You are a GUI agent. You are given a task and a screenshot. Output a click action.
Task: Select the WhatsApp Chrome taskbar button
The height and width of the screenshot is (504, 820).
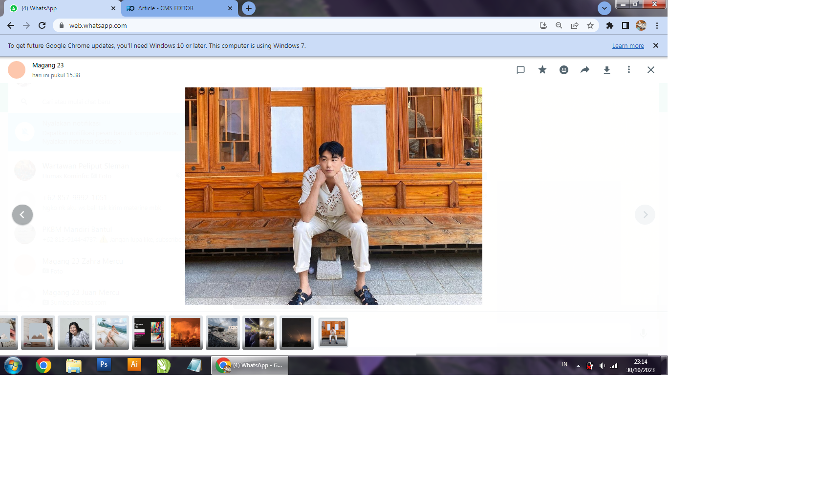pyautogui.click(x=250, y=365)
